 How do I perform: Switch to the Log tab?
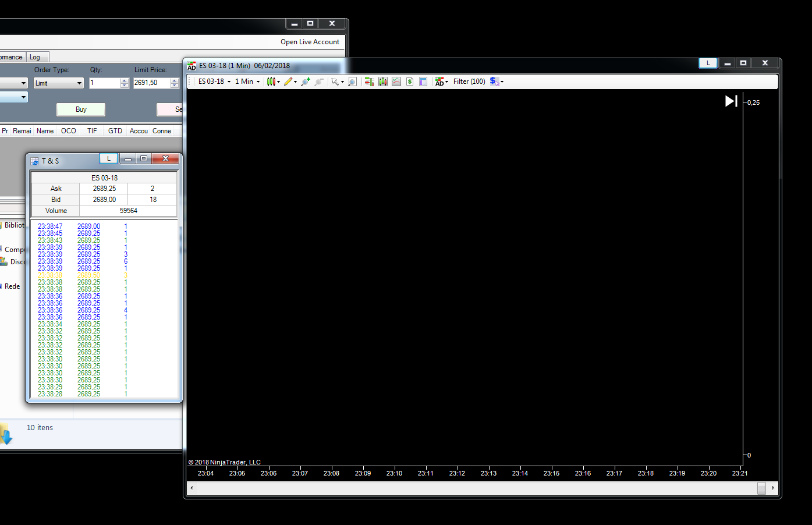tap(35, 57)
